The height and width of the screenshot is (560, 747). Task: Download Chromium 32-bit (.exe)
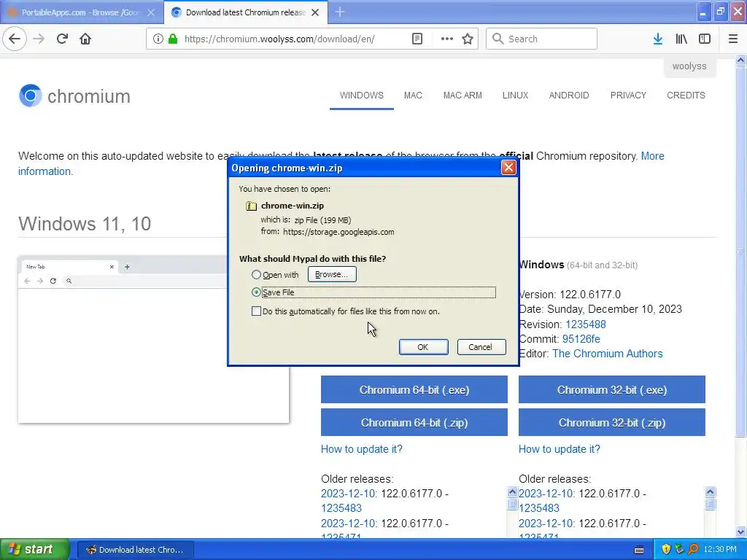(x=612, y=389)
